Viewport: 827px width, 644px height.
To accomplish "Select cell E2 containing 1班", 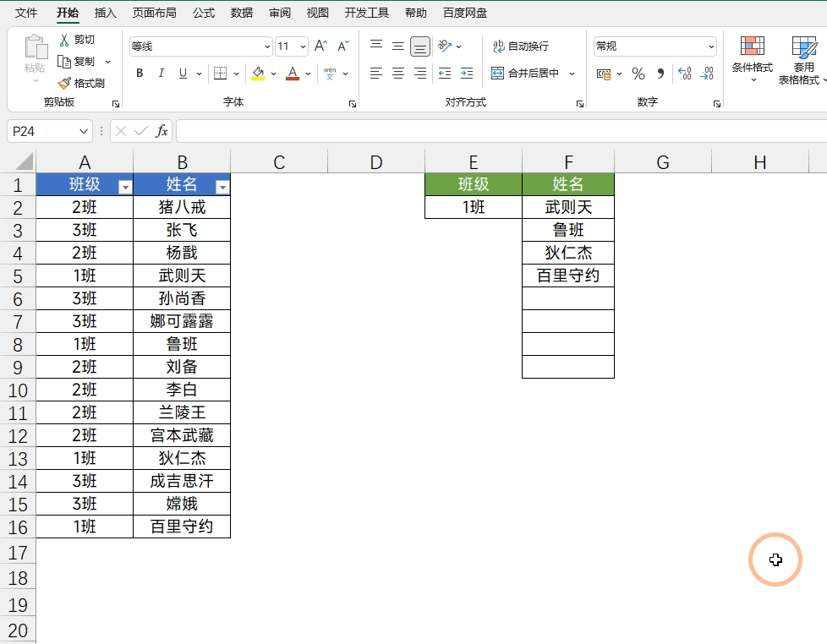I will tap(473, 207).
